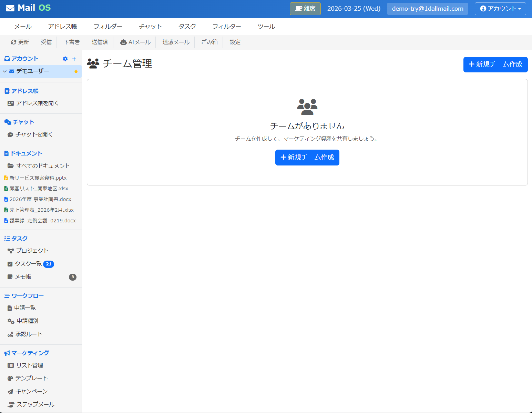This screenshot has width=532, height=413.
Task: Open the 迷惑メール folder
Action: 175,42
